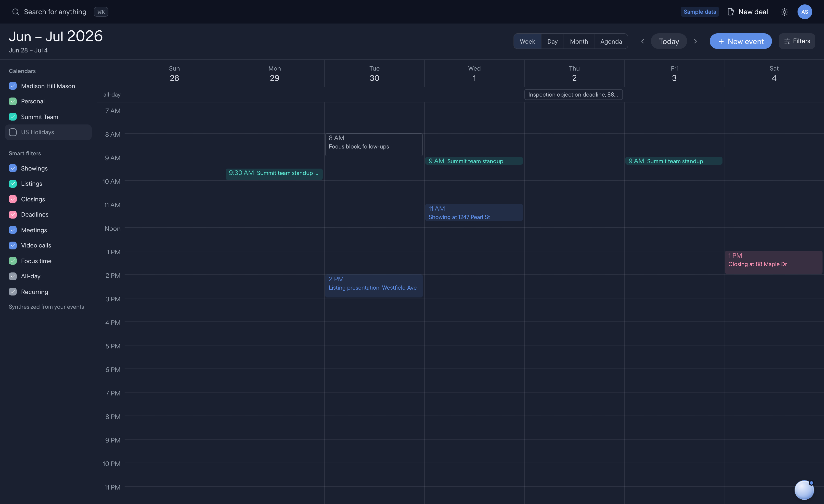Open Wednesday 9 AM Summit team standup
This screenshot has width=824, height=504.
pos(474,161)
